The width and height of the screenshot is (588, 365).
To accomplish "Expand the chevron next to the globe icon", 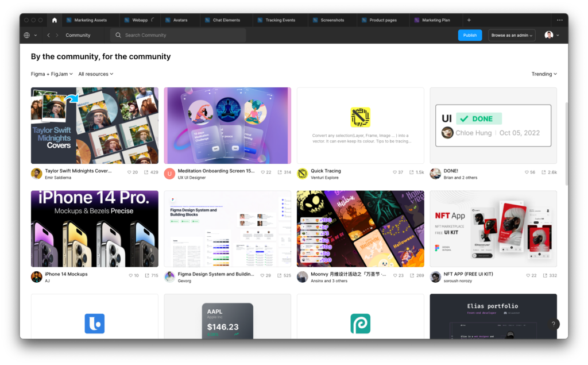I will (x=36, y=35).
